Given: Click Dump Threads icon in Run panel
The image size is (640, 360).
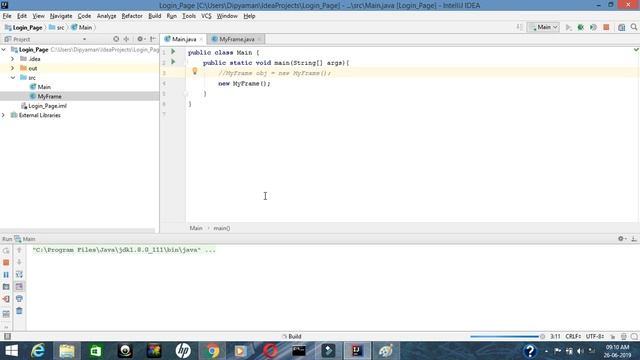Looking at the screenshot, I should pos(6,287).
